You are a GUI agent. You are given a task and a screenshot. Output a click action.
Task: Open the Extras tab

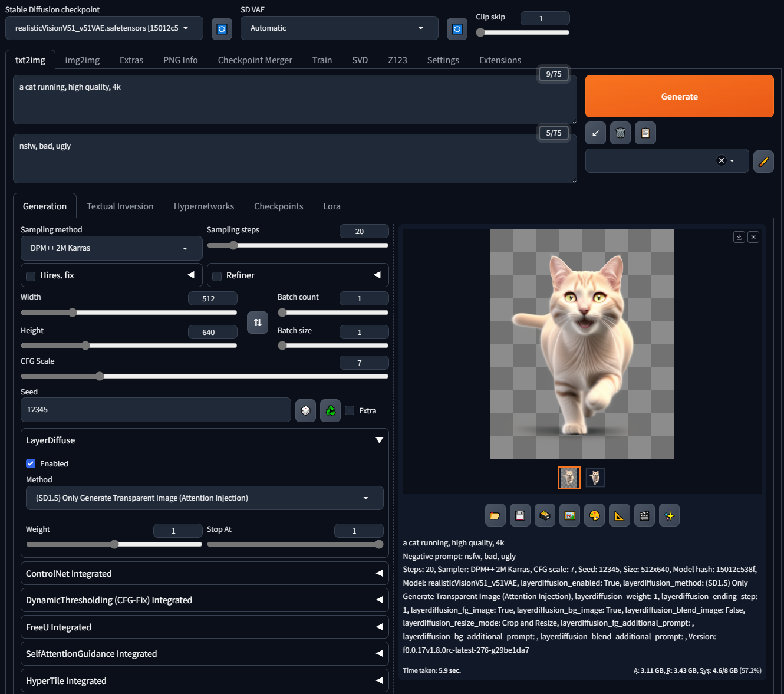(x=131, y=60)
